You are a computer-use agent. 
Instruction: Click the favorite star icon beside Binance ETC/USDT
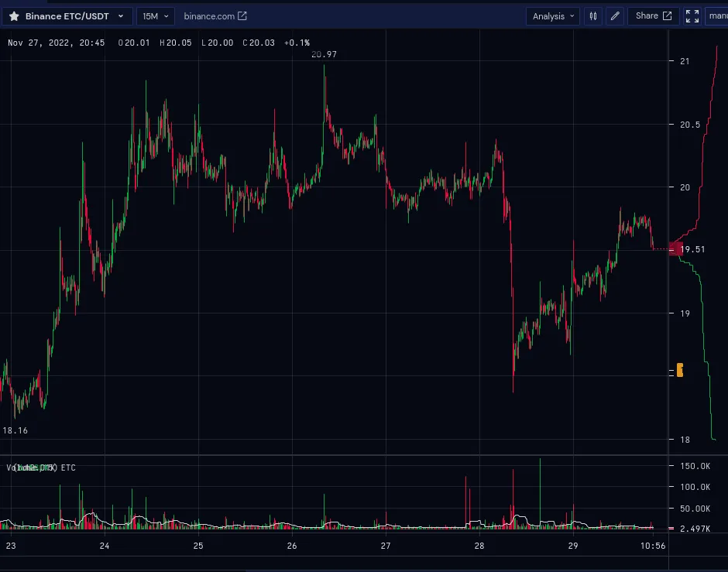click(14, 16)
